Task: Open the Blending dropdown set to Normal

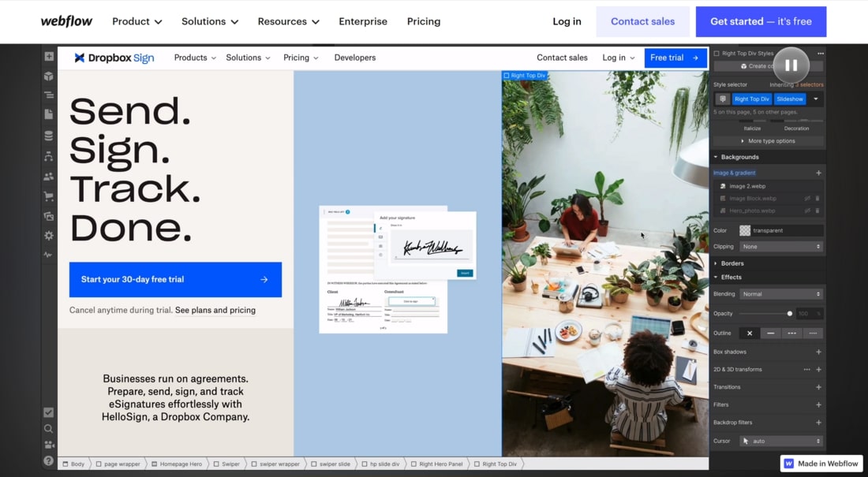Action: tap(781, 294)
